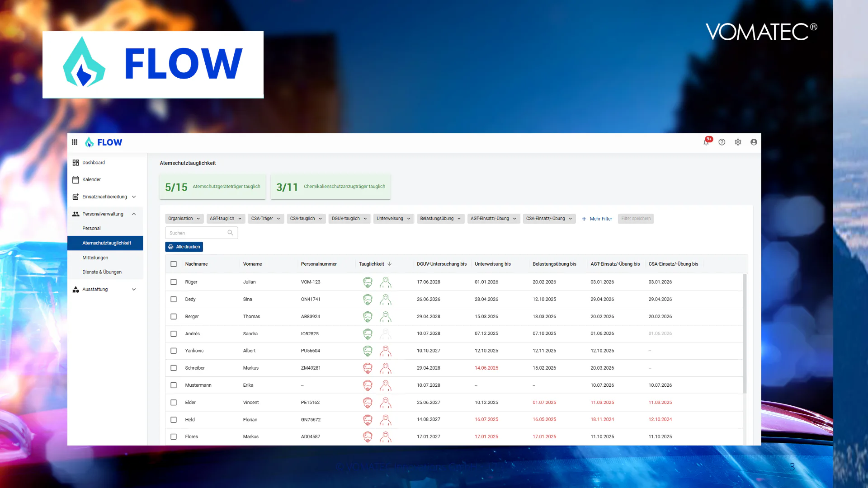Viewport: 868px width, 488px height.
Task: Open the notifications bell
Action: pyautogui.click(x=706, y=142)
